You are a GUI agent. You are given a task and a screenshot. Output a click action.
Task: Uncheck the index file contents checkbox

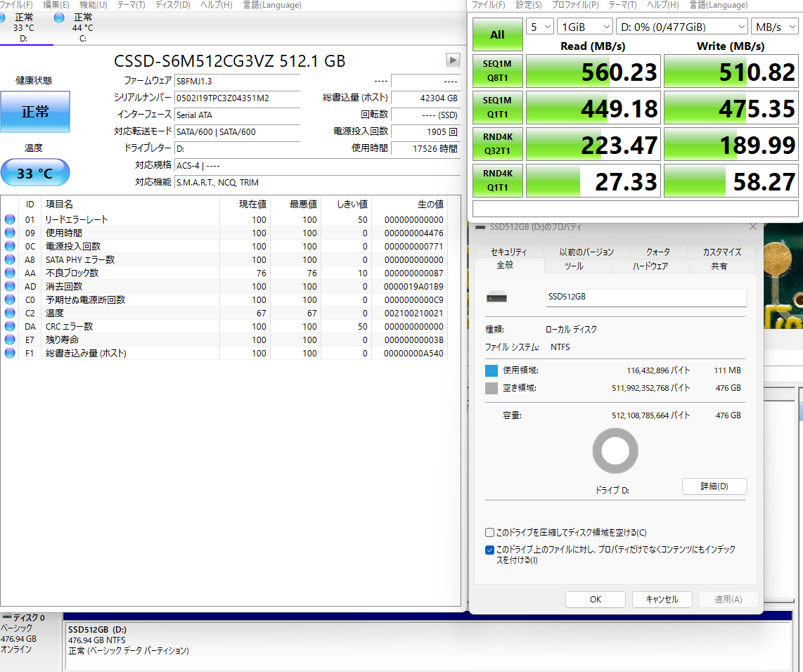click(x=489, y=550)
